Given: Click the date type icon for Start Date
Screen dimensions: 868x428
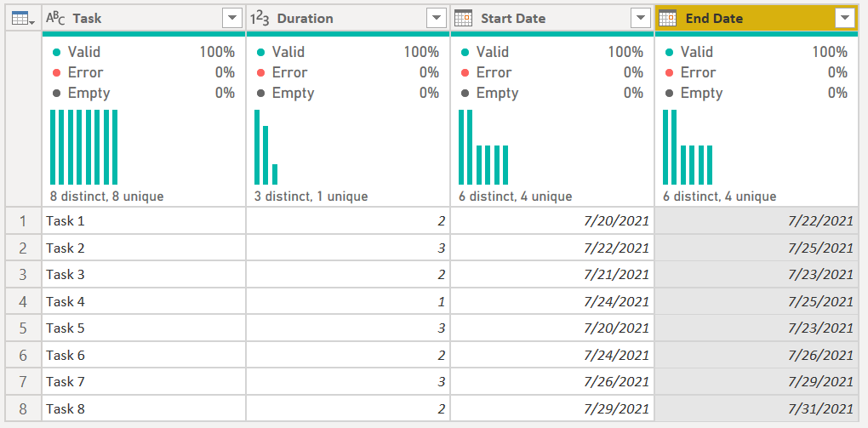Looking at the screenshot, I should coord(463,18).
